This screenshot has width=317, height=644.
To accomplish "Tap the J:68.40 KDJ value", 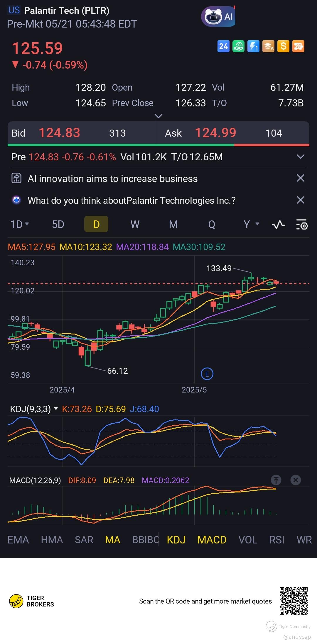I will pos(144,409).
